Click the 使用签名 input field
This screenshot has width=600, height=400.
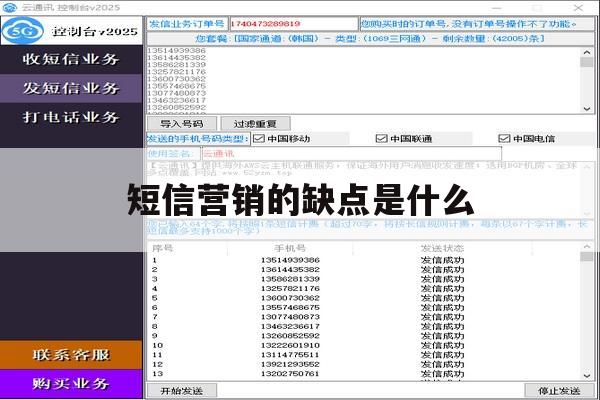[352, 154]
